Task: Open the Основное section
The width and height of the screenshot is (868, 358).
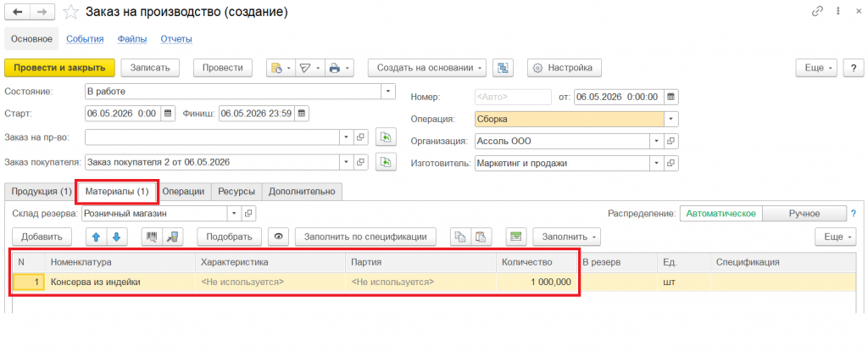Action: [32, 39]
